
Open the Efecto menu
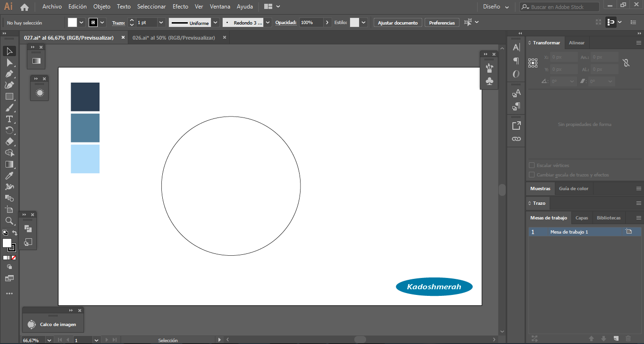coord(180,7)
